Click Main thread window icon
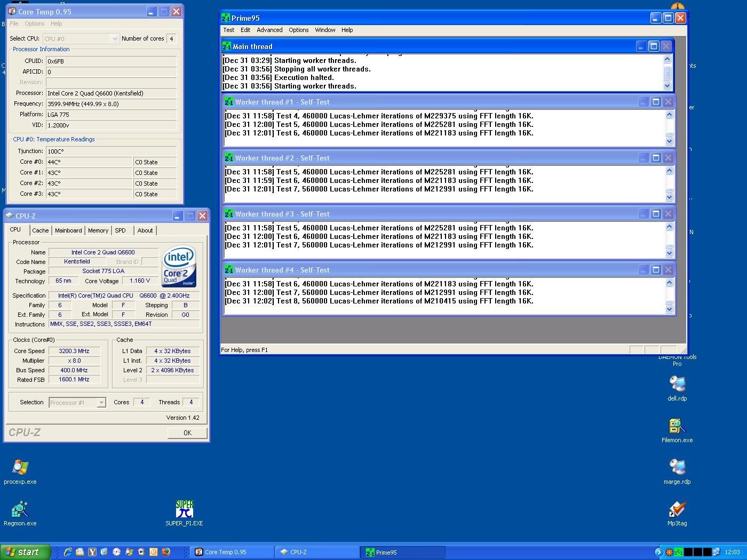747x560 pixels. click(x=227, y=46)
